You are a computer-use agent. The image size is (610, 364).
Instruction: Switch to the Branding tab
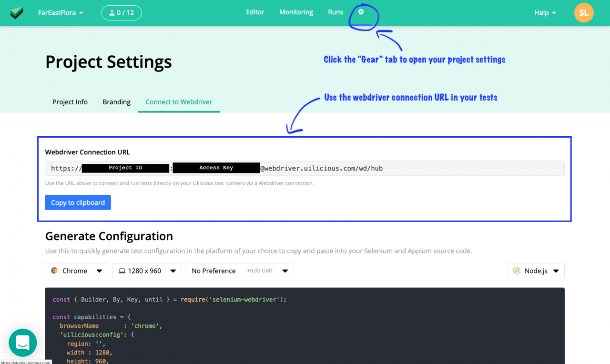(116, 101)
